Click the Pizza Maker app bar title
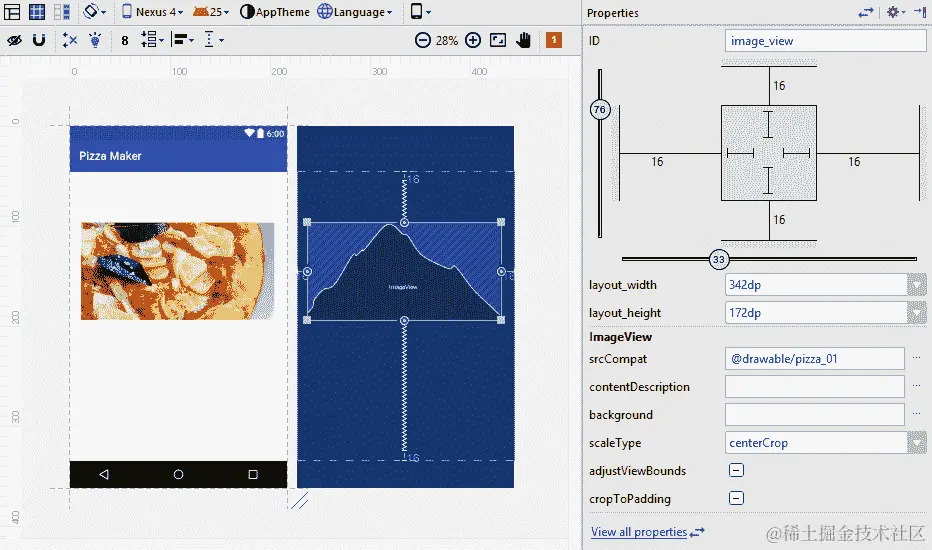This screenshot has height=550, width=932. (110, 156)
